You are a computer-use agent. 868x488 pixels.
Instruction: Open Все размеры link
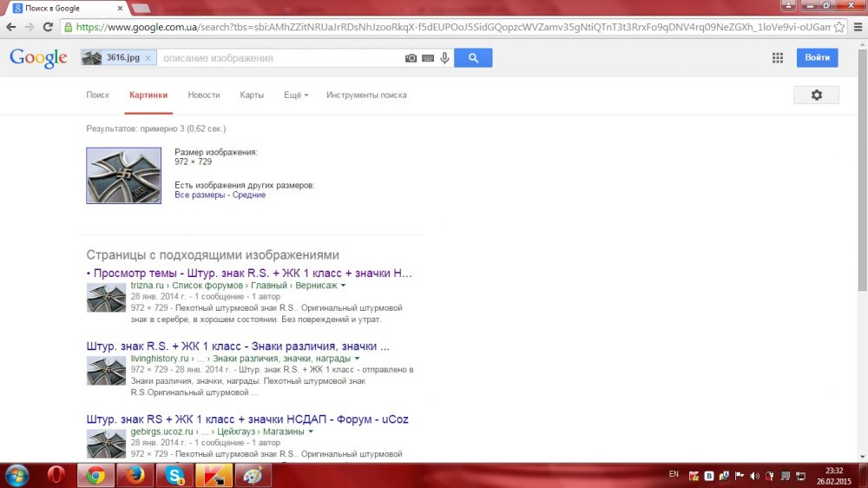click(200, 195)
